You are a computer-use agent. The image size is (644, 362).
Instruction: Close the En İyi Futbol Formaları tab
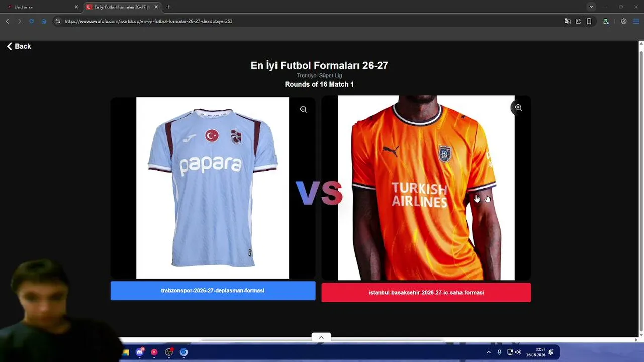(x=156, y=7)
